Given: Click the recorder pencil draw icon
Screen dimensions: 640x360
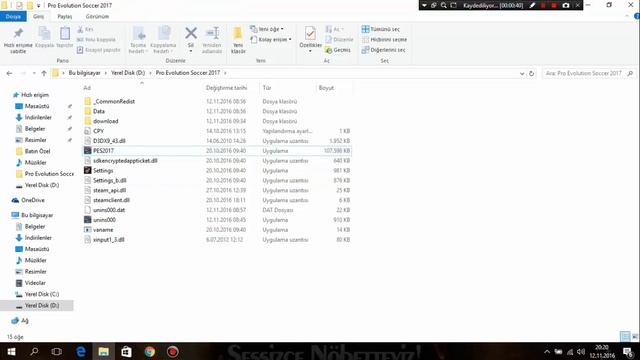Looking at the screenshot, I should [x=532, y=5].
